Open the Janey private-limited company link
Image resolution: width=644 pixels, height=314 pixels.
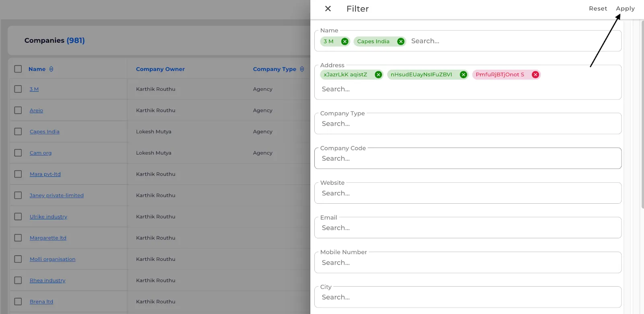tap(57, 195)
